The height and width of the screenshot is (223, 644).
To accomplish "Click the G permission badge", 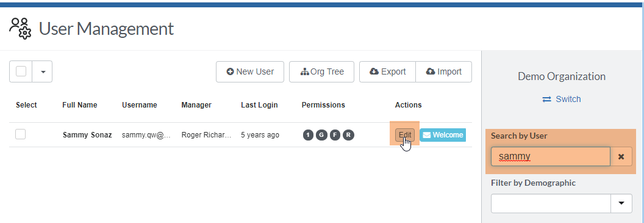I will coord(321,135).
